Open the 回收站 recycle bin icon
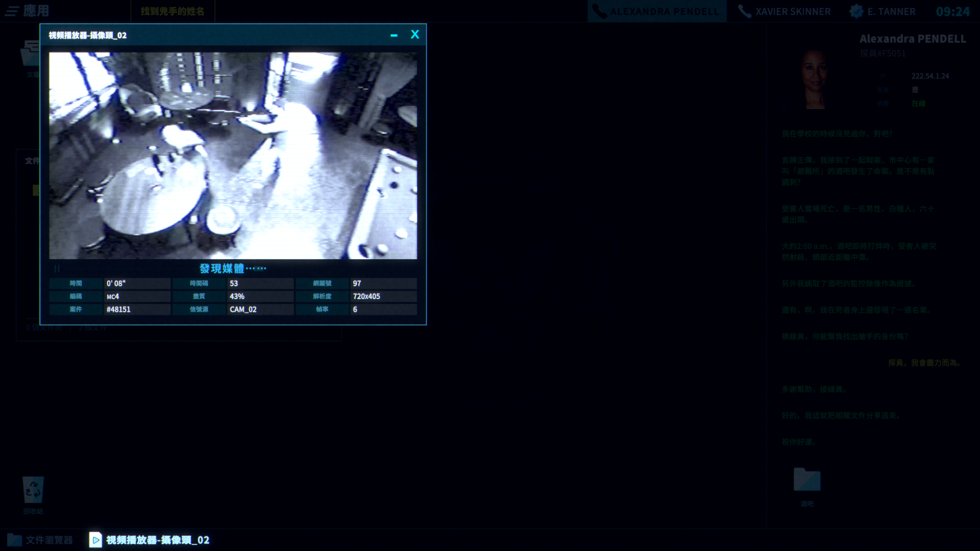Screen dimensions: 980x551 tap(33, 490)
